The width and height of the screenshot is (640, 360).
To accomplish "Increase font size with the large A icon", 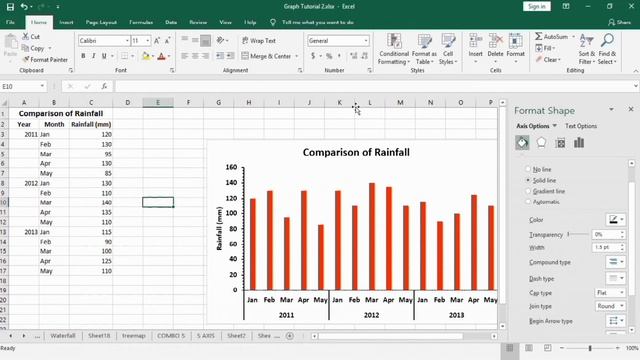I will coord(157,40).
